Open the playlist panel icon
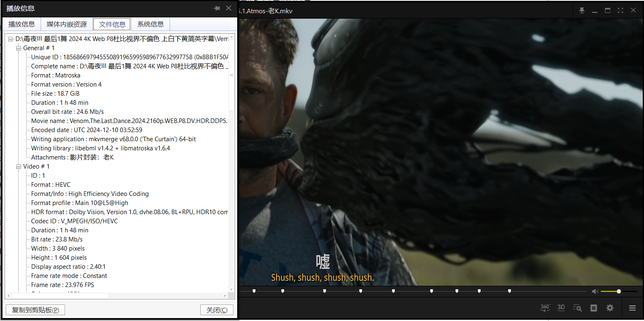Image resolution: width=644 pixels, height=321 pixels. pos(593,308)
